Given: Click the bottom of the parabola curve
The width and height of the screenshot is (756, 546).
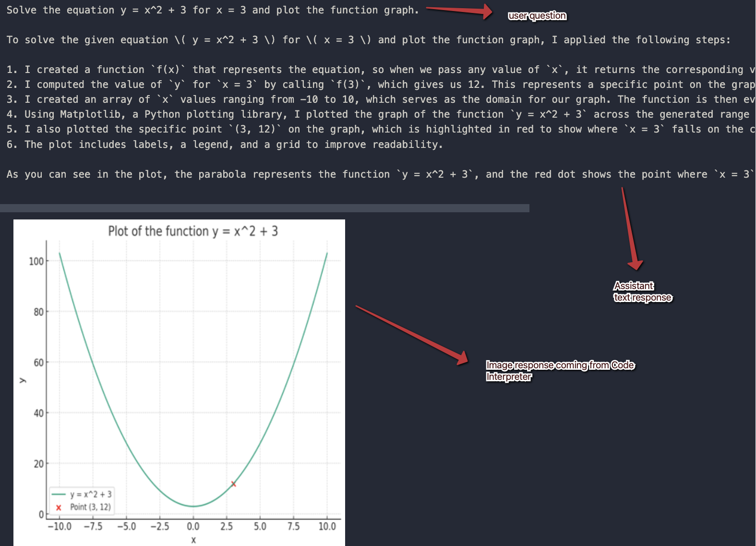Looking at the screenshot, I should 193,506.
